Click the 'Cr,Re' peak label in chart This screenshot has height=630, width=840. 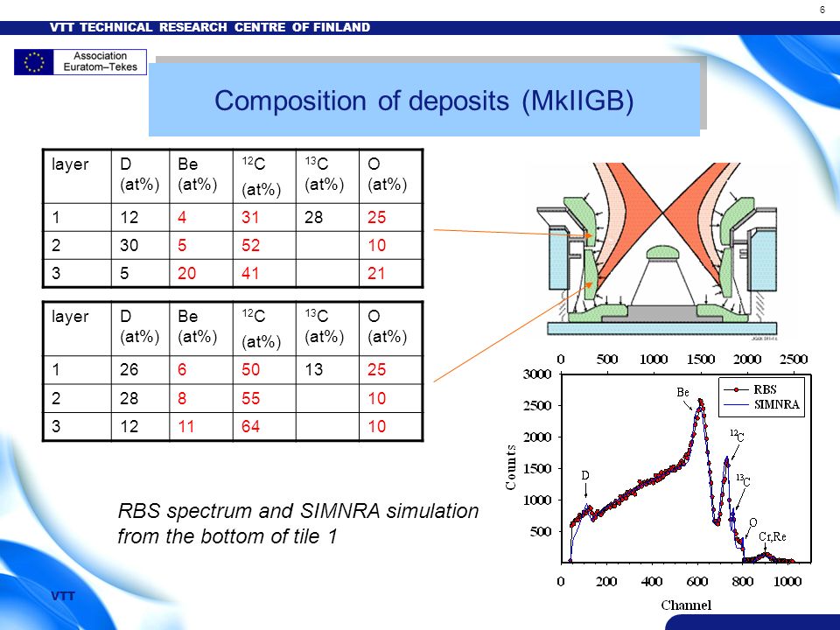(x=772, y=536)
